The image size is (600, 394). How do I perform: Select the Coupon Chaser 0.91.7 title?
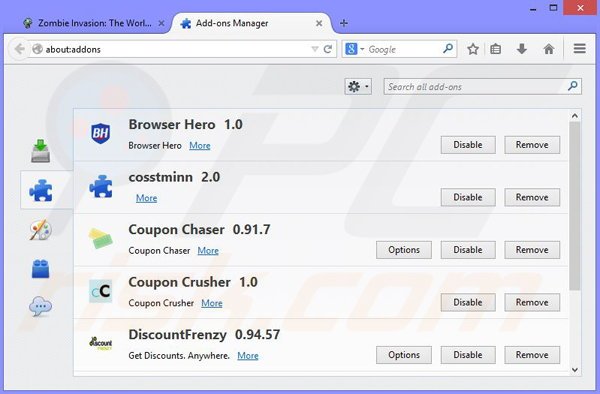[x=199, y=230]
